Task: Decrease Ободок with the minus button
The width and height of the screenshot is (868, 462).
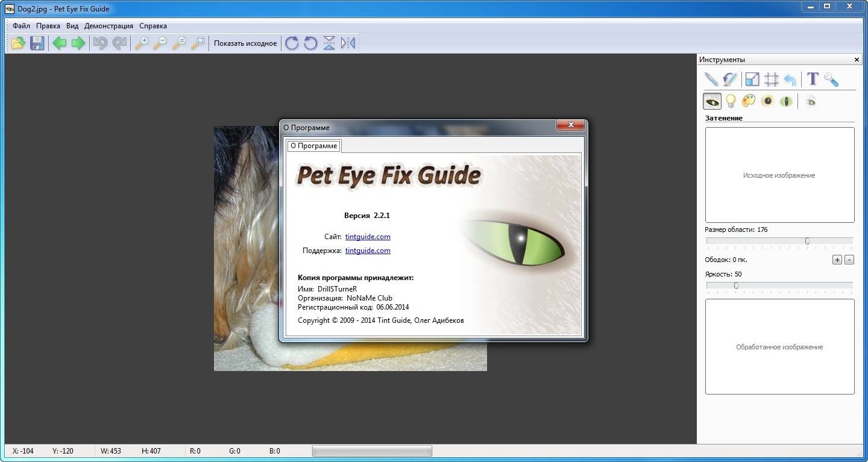Action: coord(849,260)
